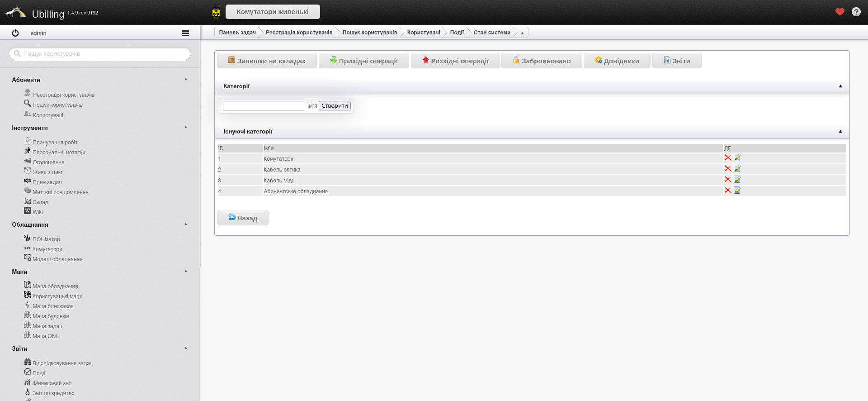Edit the Кабель мідь category
Viewport: 868px width, 401px height.
(737, 180)
